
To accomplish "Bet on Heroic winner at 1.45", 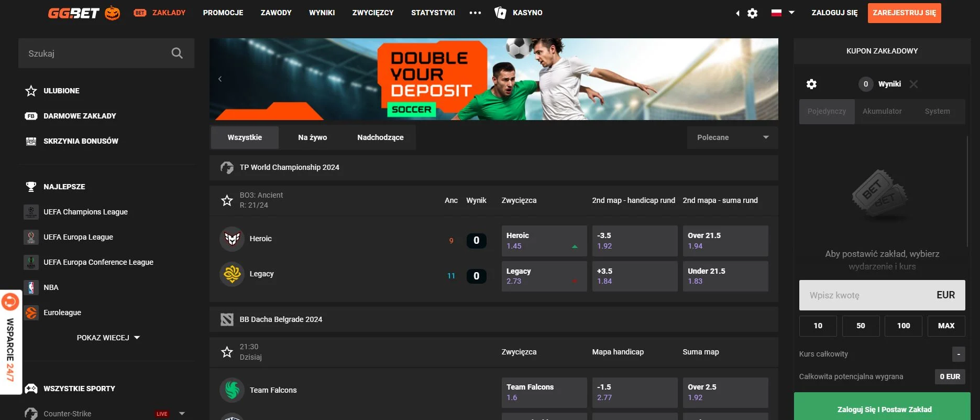I will pyautogui.click(x=544, y=241).
